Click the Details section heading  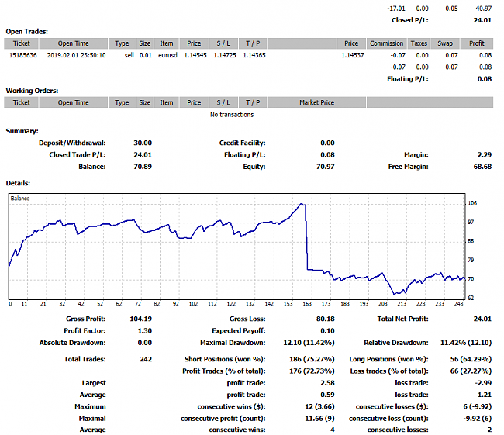click(18, 183)
